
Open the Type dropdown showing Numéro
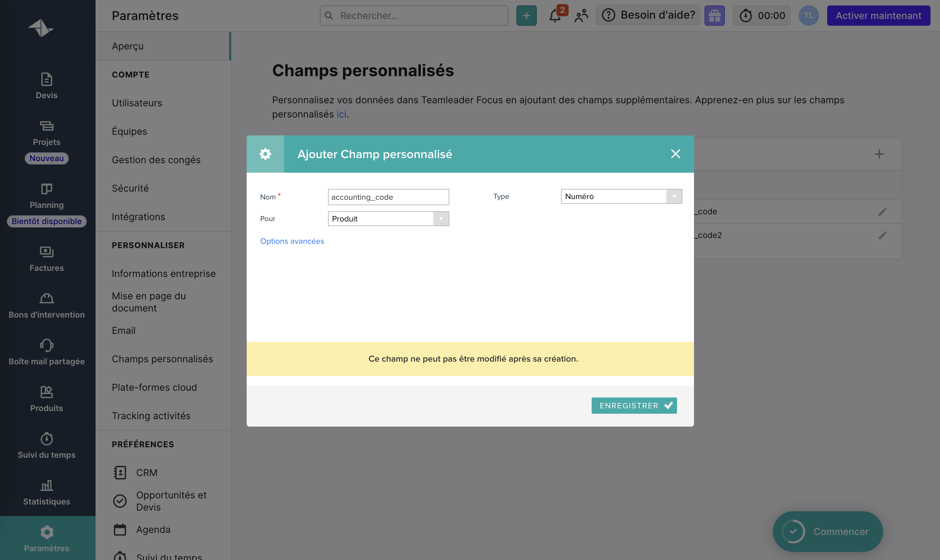click(x=621, y=197)
